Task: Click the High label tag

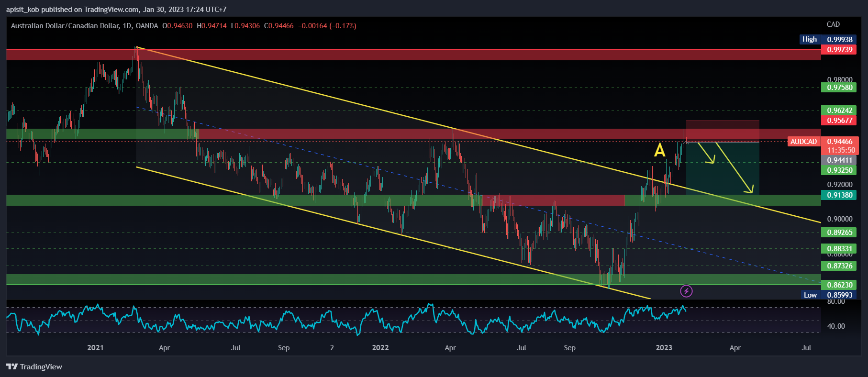Action: [810, 39]
